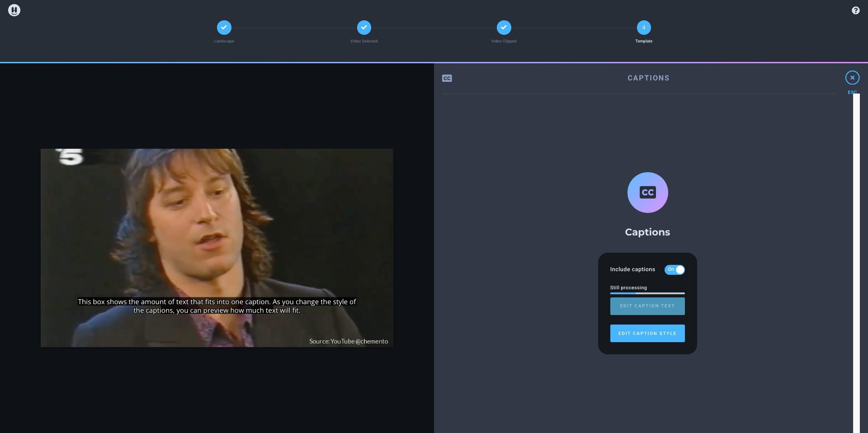Screen dimensions: 868x433
Task: Go to the Video Selected step checkmark
Action: coord(364,28)
